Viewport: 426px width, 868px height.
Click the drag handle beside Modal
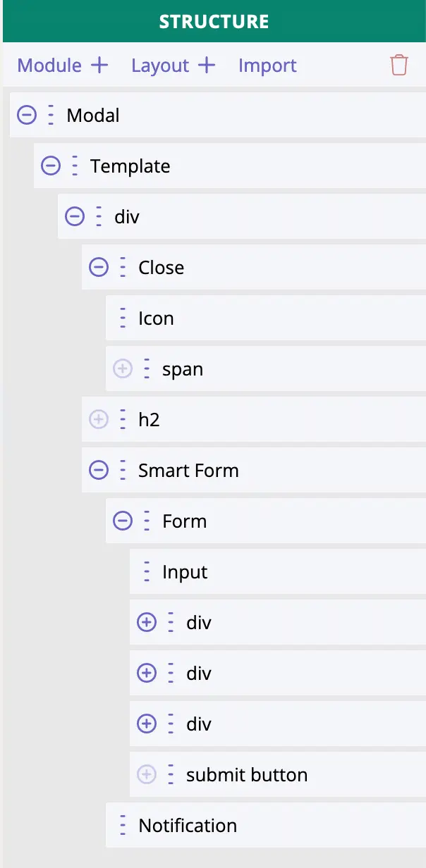(x=51, y=115)
